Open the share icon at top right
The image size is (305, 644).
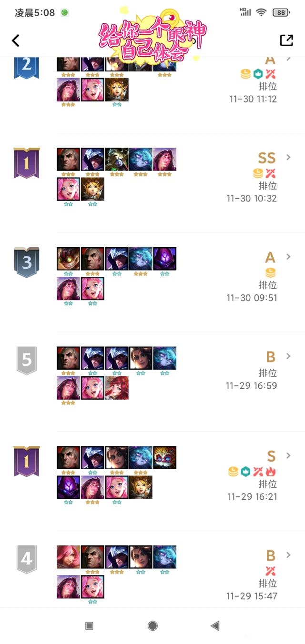click(x=286, y=40)
